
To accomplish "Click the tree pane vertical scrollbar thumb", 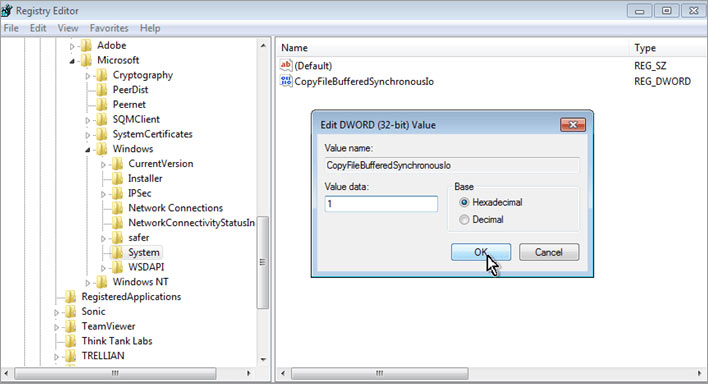I will (x=263, y=262).
